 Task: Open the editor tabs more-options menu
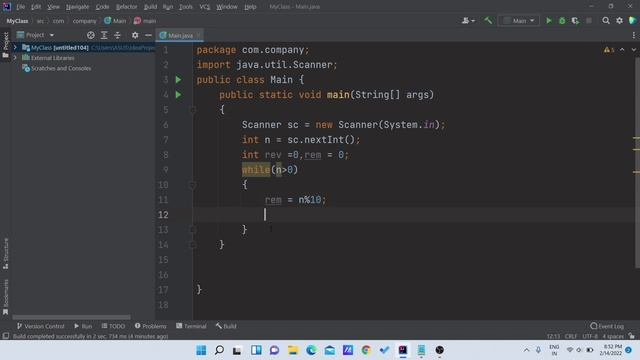tap(633, 36)
